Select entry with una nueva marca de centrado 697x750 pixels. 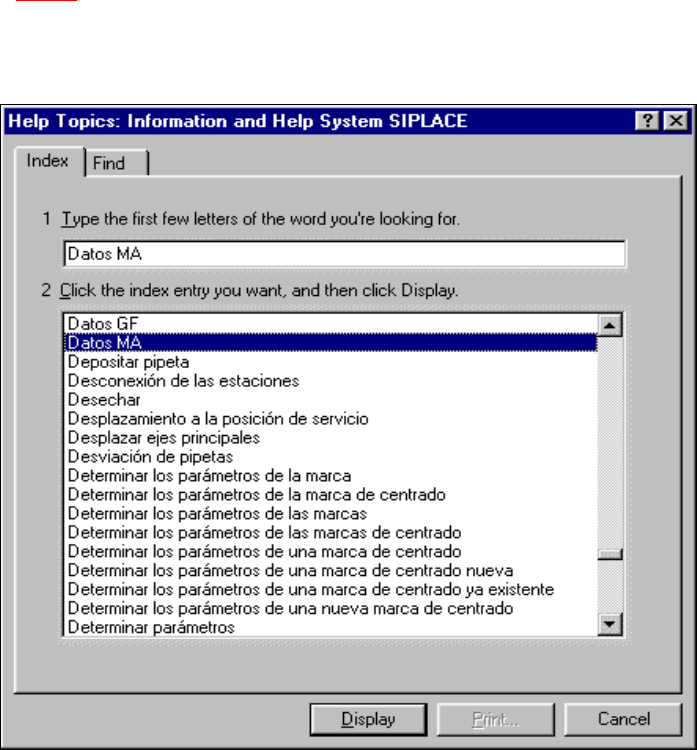click(x=331, y=608)
